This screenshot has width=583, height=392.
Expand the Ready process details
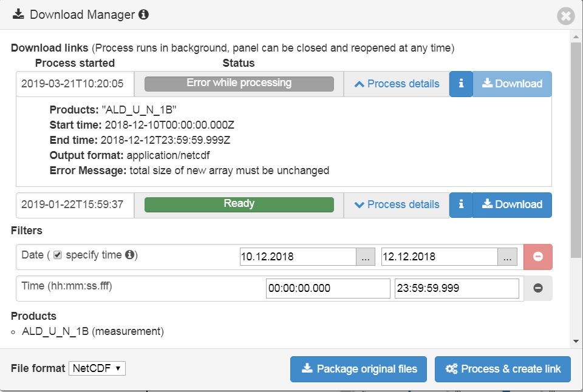(396, 205)
